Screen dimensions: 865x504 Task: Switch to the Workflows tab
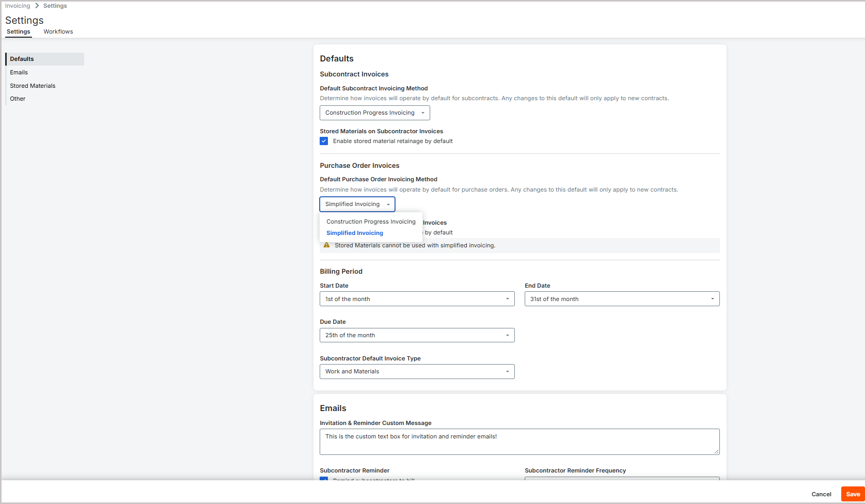tap(58, 31)
